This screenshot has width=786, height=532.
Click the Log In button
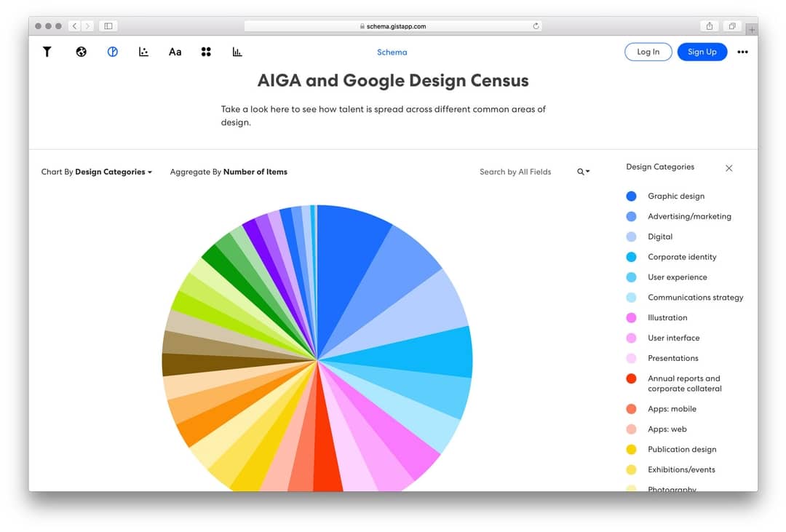(x=648, y=52)
